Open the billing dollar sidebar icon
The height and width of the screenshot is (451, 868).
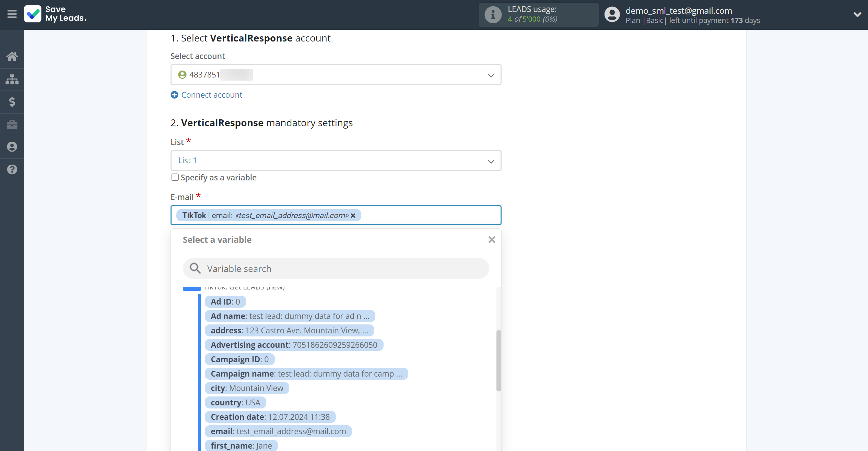click(12, 102)
